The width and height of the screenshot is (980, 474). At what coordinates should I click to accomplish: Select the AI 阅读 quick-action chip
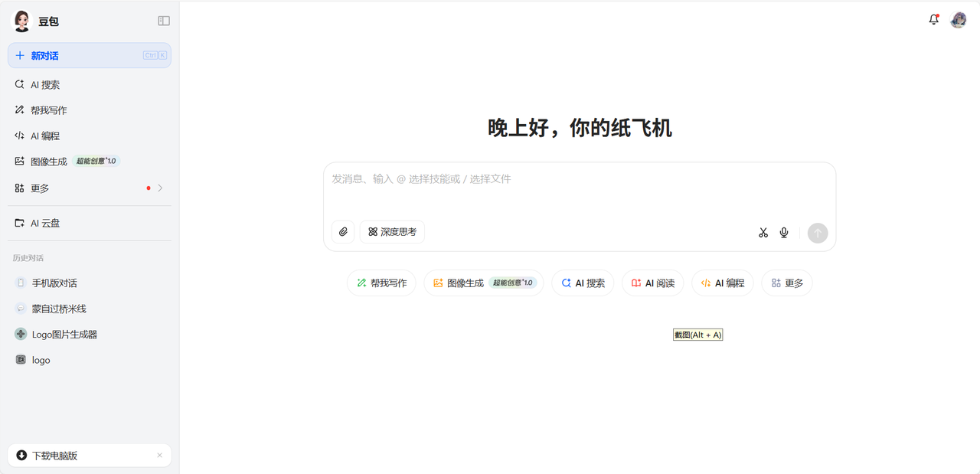[x=653, y=283]
